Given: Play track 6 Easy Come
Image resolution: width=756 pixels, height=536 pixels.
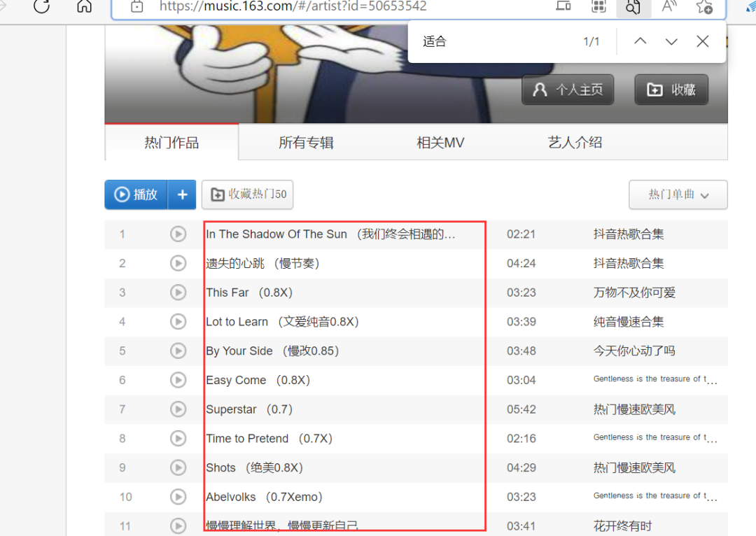Looking at the screenshot, I should pos(178,381).
